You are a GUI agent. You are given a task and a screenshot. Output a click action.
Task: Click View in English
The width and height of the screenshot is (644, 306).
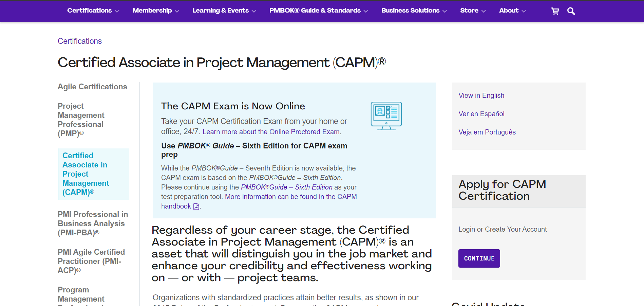[x=481, y=95]
